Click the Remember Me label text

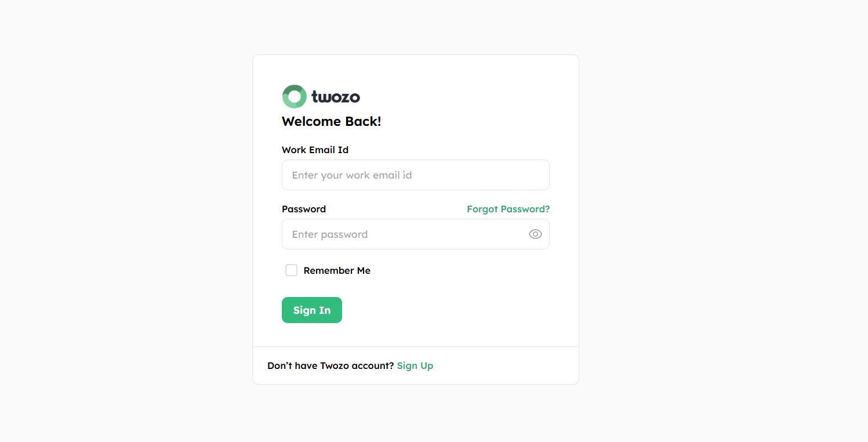337,270
